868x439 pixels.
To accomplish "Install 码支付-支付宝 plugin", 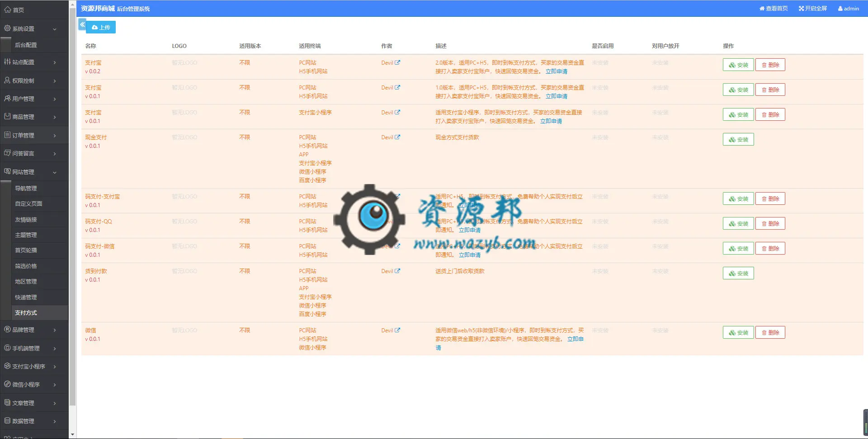I will pyautogui.click(x=738, y=198).
